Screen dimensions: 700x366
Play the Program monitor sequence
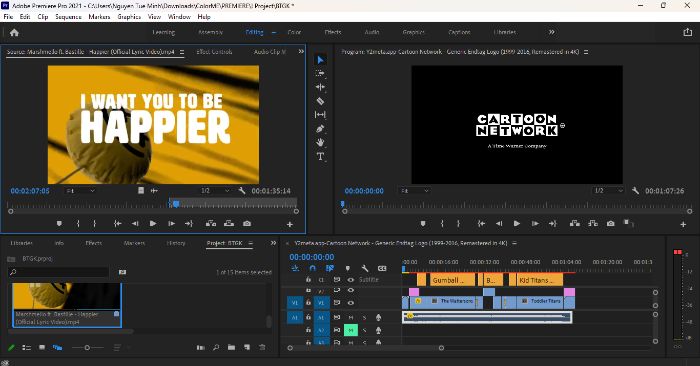(x=517, y=224)
